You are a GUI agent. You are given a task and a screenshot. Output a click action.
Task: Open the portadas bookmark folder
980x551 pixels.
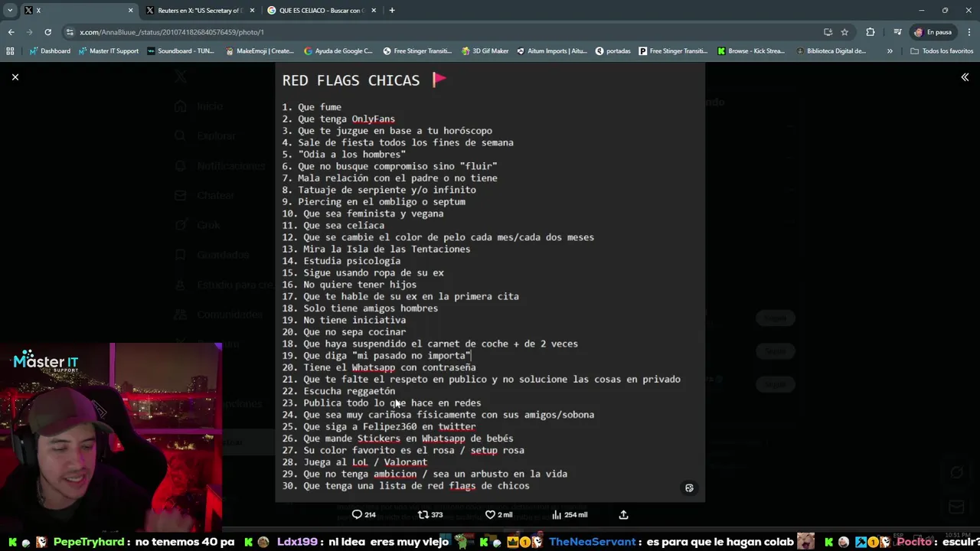click(613, 51)
